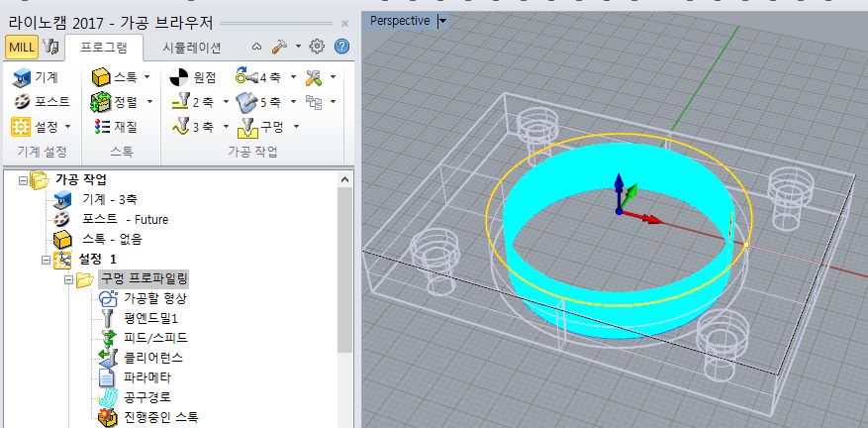Collapse the ribbon with the up chevron
The width and height of the screenshot is (868, 428).
256,47
